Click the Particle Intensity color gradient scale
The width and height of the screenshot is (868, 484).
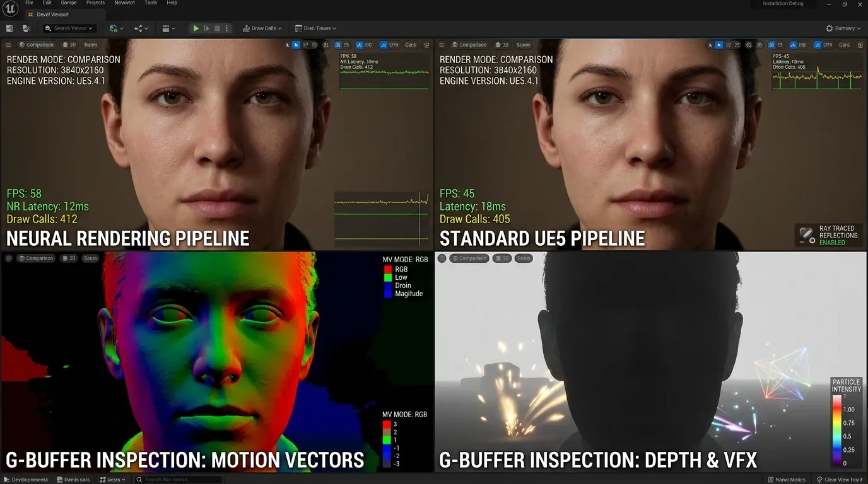coord(837,430)
